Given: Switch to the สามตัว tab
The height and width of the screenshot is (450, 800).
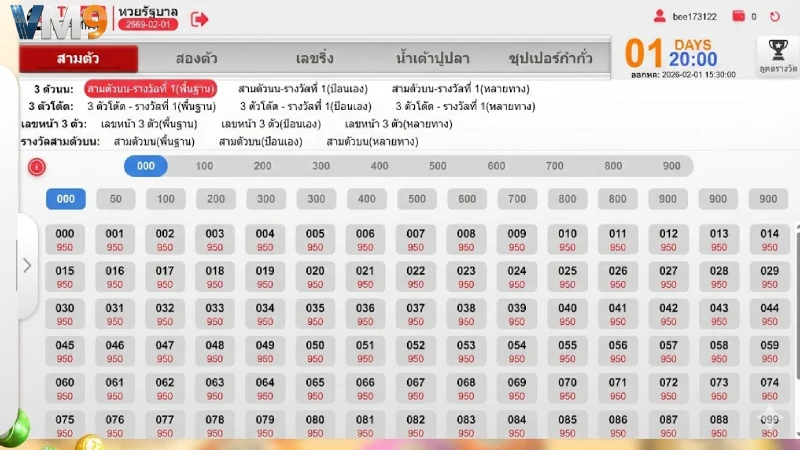Looking at the screenshot, I should coord(78,58).
